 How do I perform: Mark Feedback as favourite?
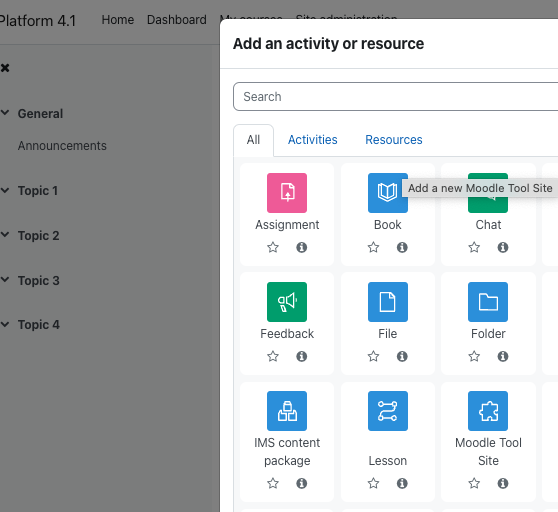(x=273, y=356)
